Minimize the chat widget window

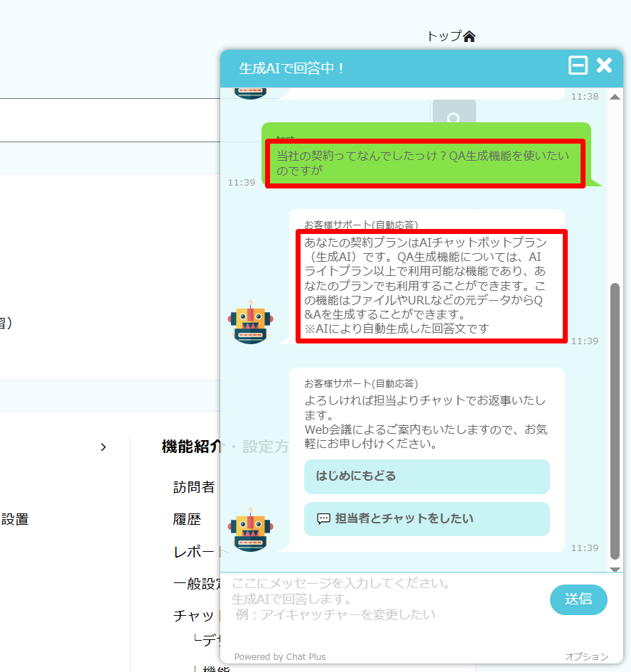[578, 66]
